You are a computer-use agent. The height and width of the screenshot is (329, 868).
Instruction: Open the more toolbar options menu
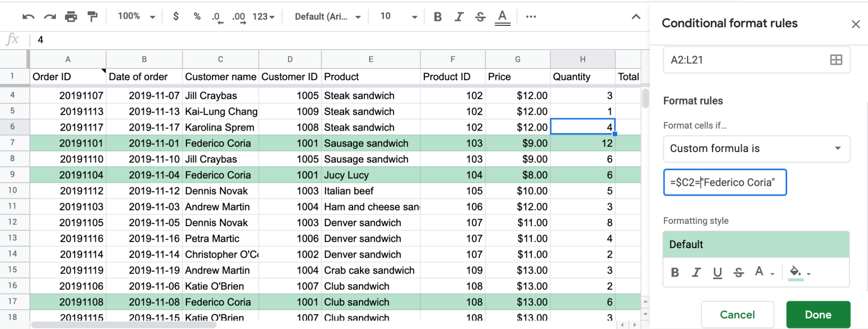pos(531,16)
